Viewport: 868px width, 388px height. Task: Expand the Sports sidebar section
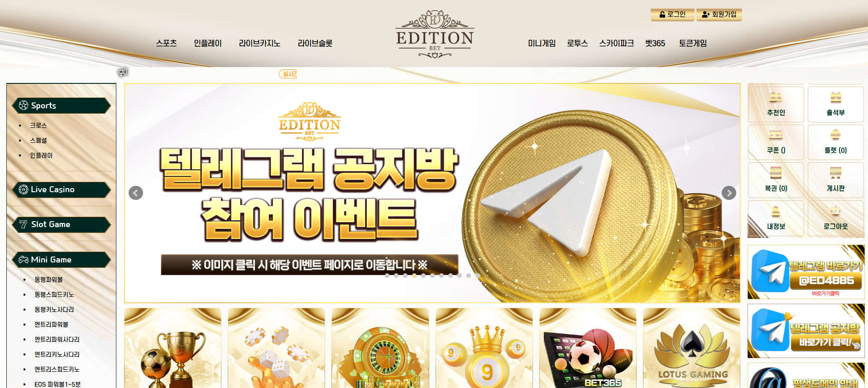click(61, 106)
